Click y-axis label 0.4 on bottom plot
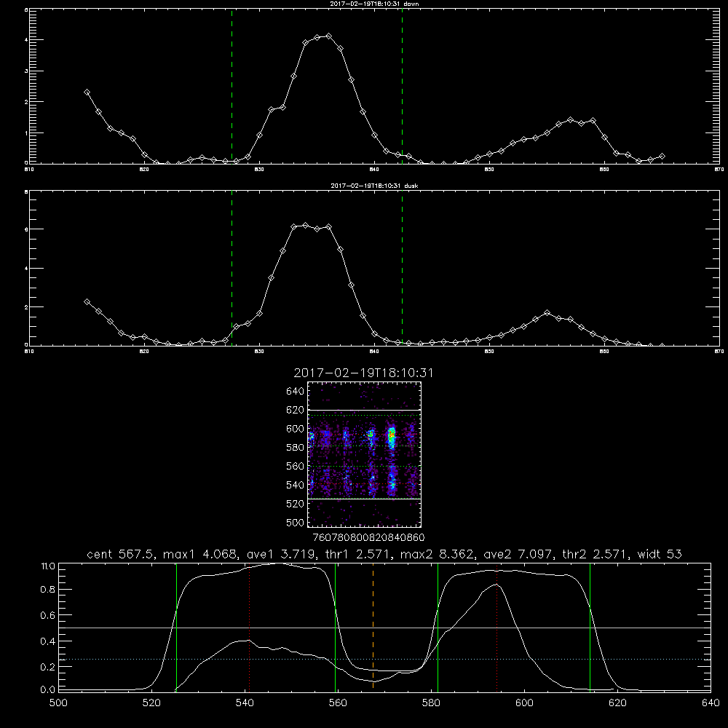Screen dimensions: 728x728 coord(48,641)
